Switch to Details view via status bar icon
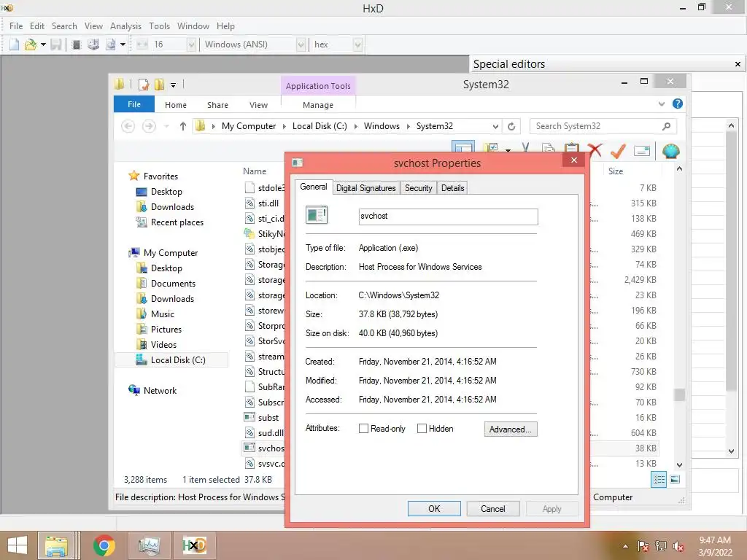Viewport: 747px width, 560px height. pos(659,480)
